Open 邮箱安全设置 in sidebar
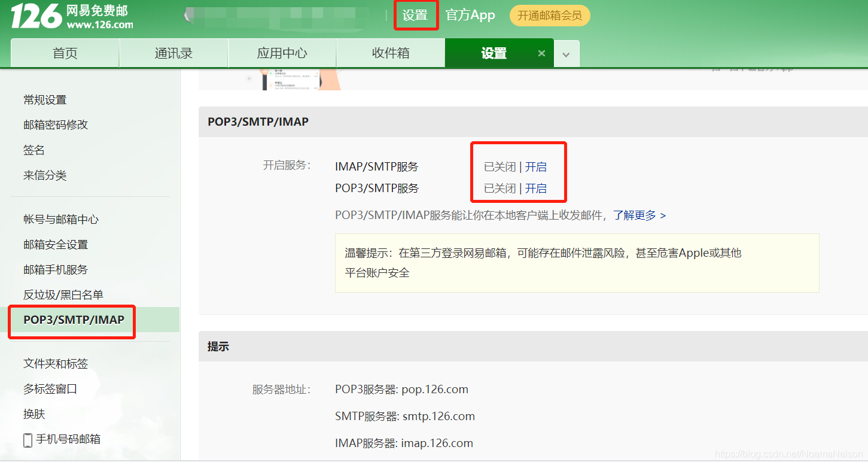This screenshot has height=465, width=868. click(56, 245)
